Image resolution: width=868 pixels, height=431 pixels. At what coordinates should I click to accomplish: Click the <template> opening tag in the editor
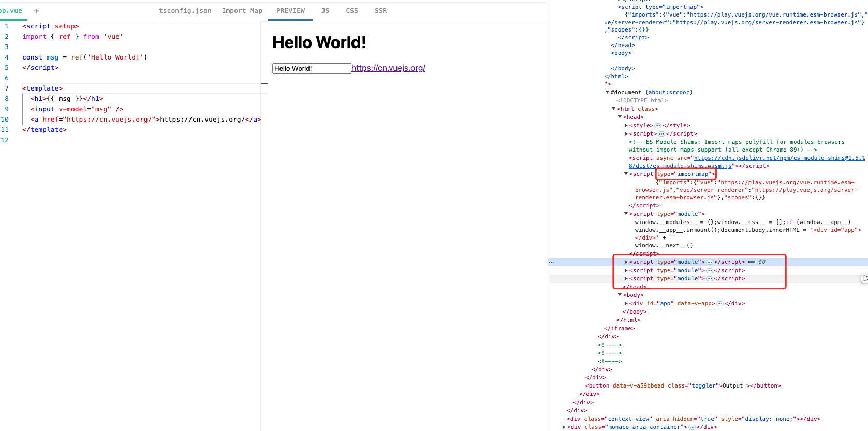[42, 88]
